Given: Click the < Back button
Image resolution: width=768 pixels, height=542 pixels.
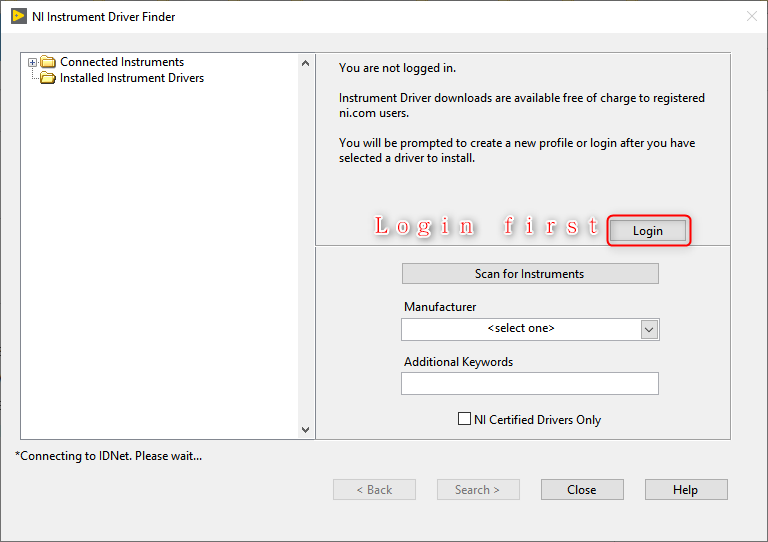Looking at the screenshot, I should 374,490.
